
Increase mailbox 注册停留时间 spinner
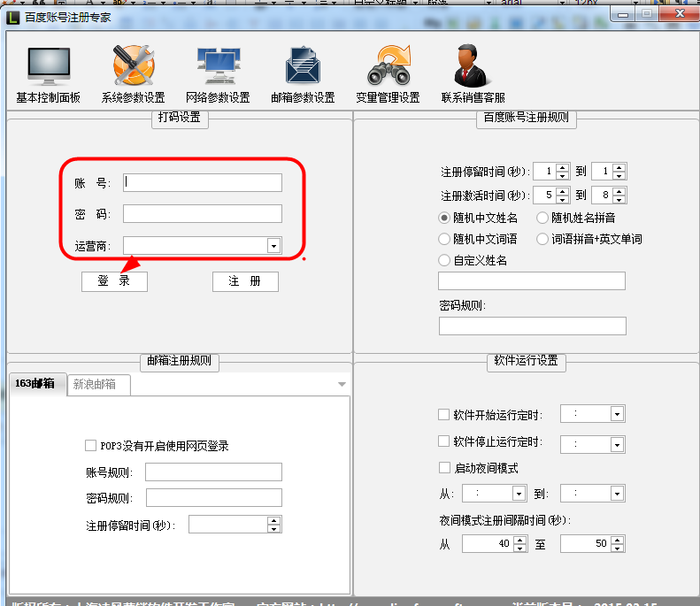pyautogui.click(x=273, y=520)
